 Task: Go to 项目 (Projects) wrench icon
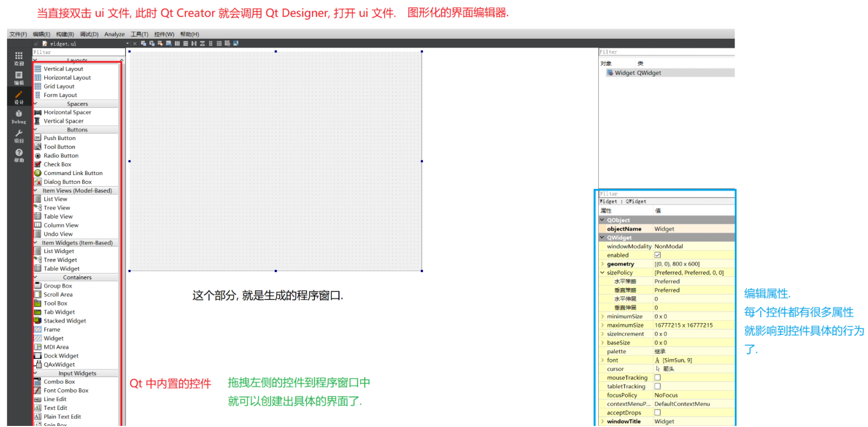click(19, 136)
